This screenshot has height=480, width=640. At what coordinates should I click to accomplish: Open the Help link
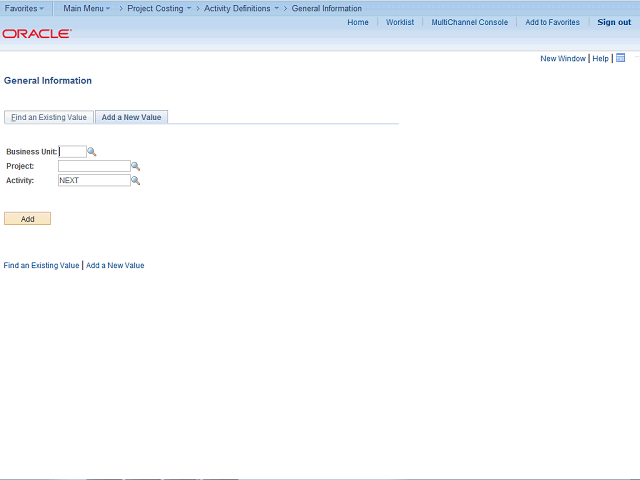click(600, 58)
